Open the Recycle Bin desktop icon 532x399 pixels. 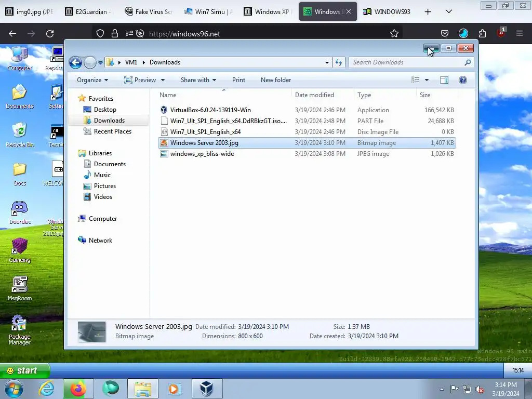(x=20, y=135)
